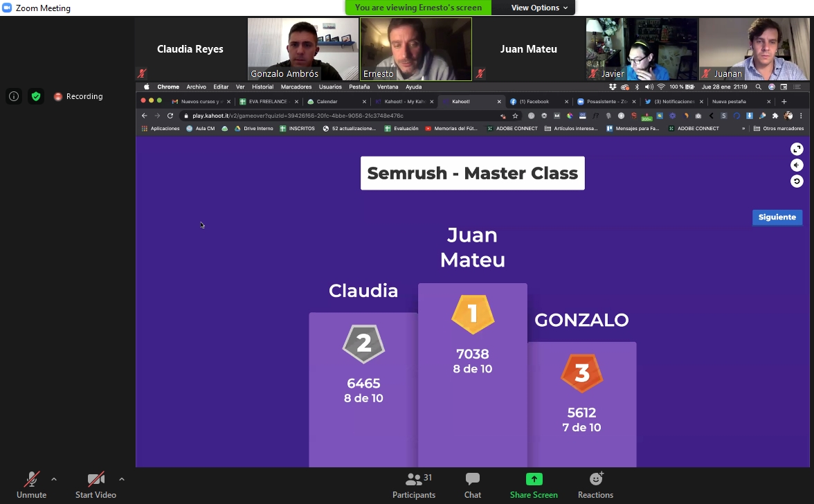The height and width of the screenshot is (504, 814).
Task: Open the Pestaña menu
Action: point(359,87)
